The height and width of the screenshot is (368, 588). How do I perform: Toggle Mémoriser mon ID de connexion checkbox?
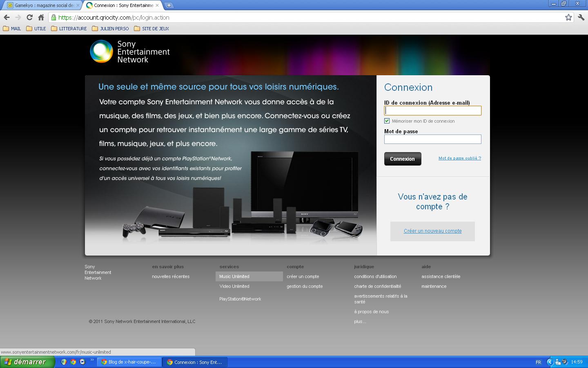pos(387,121)
